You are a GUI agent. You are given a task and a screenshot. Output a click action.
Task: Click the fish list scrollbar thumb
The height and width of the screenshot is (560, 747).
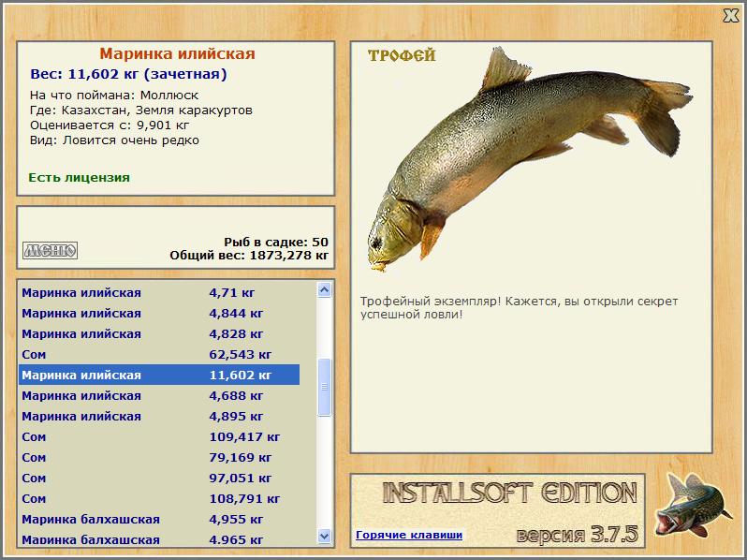click(x=325, y=387)
